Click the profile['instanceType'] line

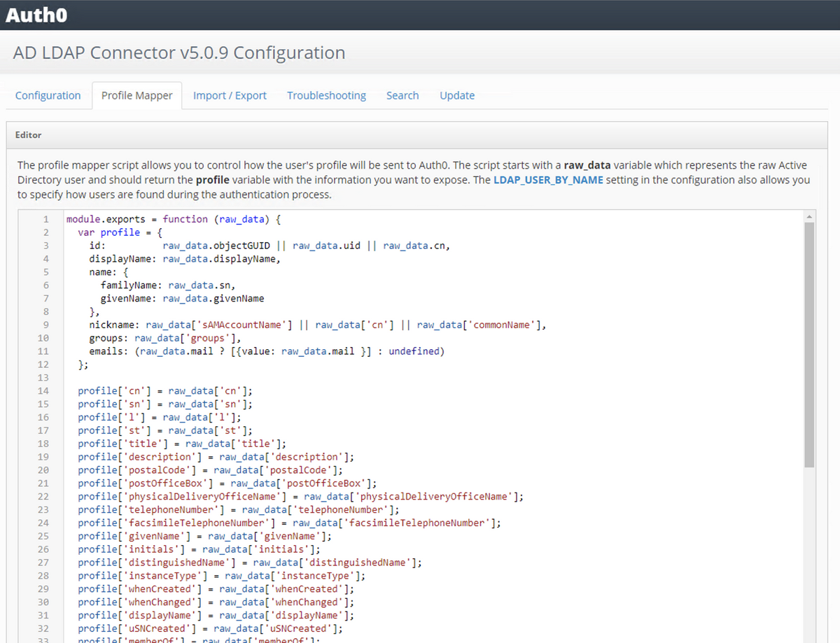pyautogui.click(x=222, y=576)
